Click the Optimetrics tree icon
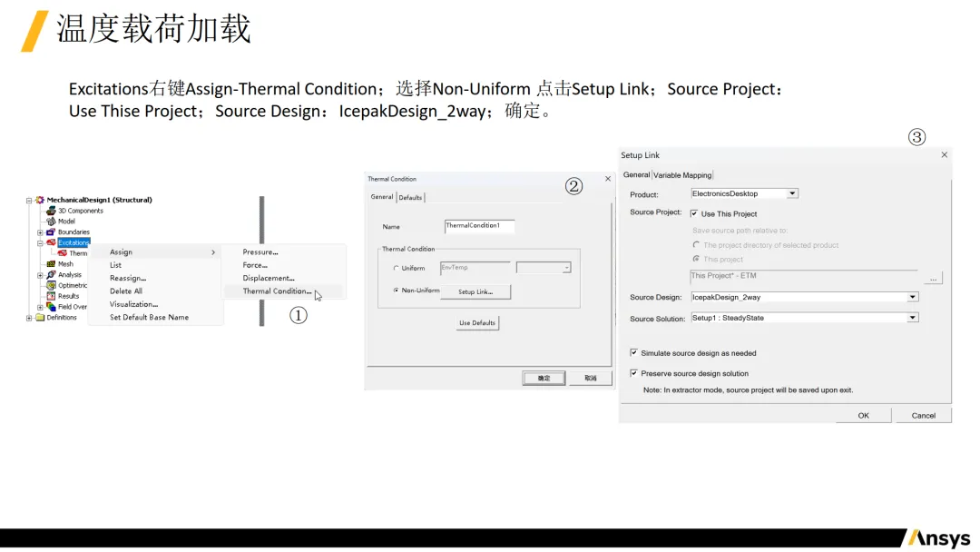This screenshot has width=980, height=552. tap(51, 285)
